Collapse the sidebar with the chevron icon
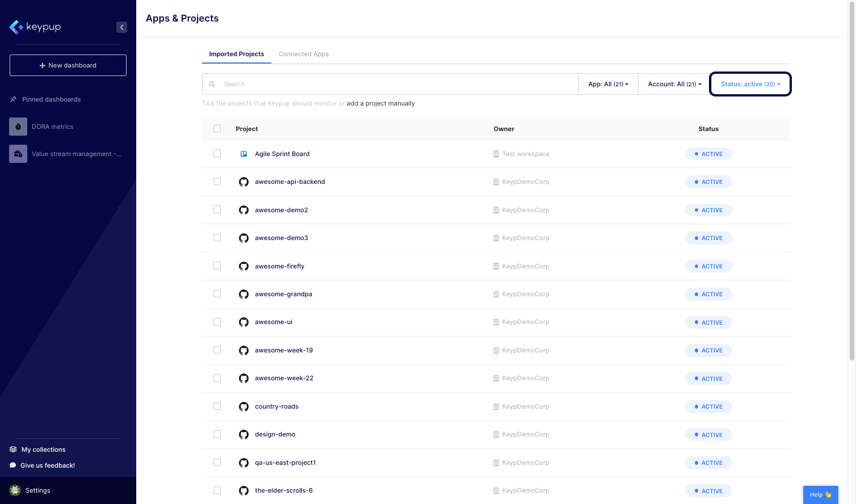856x504 pixels. 121,27
